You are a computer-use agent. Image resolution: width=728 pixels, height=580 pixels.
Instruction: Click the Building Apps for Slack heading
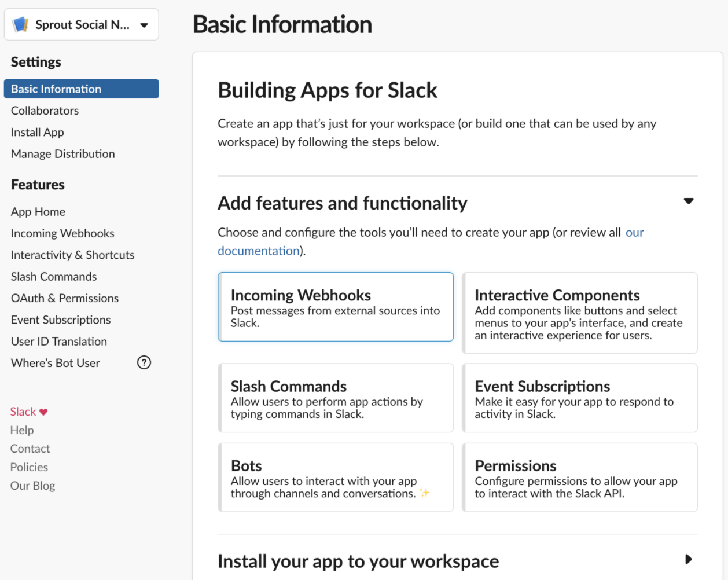328,90
